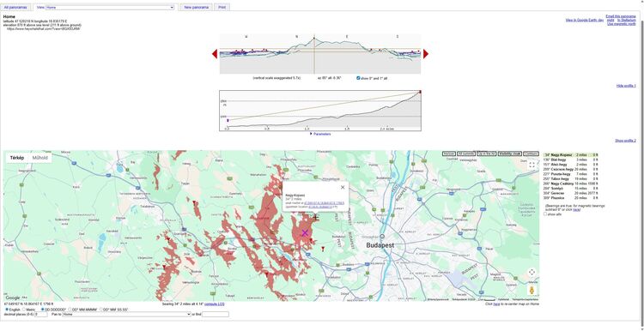
Task: Click the 'or find' search field
Action: [x=216, y=314]
